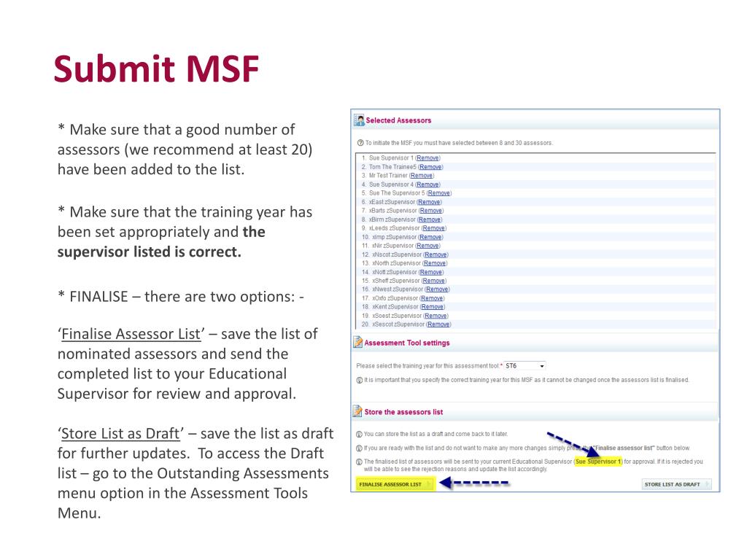Click info icon next to training year warning
Viewport: 747px width, 560px height.
(x=360, y=380)
